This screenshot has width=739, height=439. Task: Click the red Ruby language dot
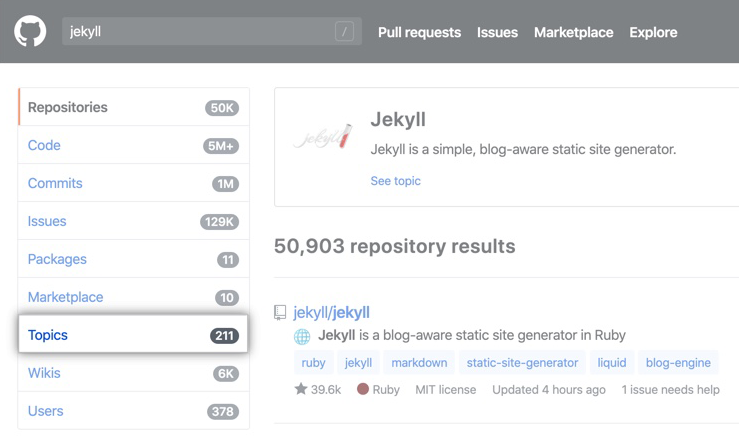pyautogui.click(x=362, y=389)
